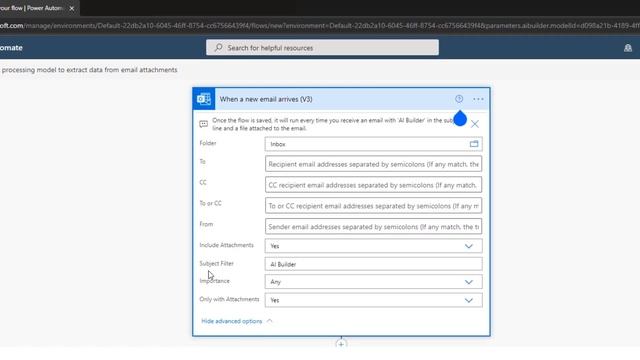The height and width of the screenshot is (360, 640).
Task: Collapse with Hide advanced options
Action: pos(237,321)
